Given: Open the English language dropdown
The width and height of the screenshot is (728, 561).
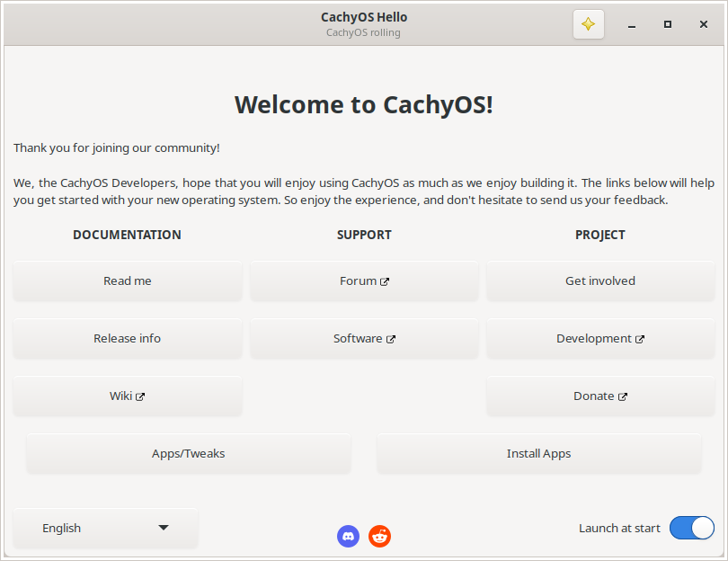Looking at the screenshot, I should click(x=105, y=528).
